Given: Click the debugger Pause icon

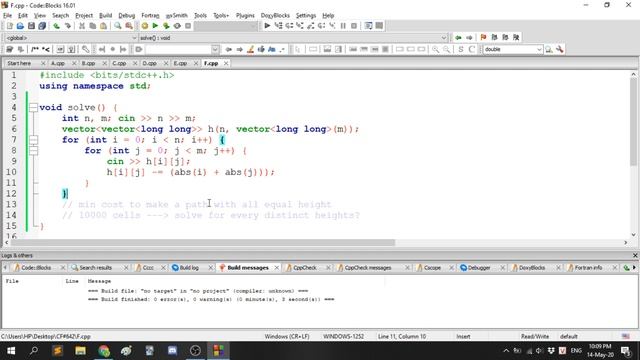Looking at the screenshot, I should pos(343,26).
